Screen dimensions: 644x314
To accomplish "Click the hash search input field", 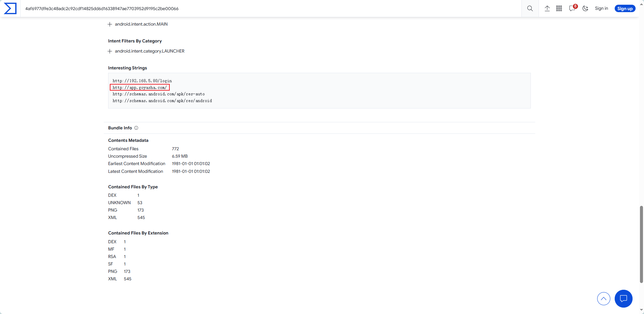I will click(269, 8).
